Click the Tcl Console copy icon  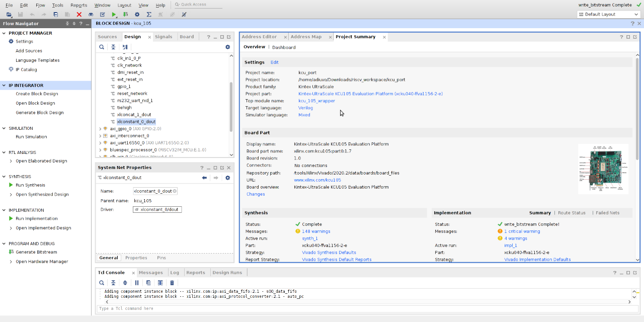[148, 283]
